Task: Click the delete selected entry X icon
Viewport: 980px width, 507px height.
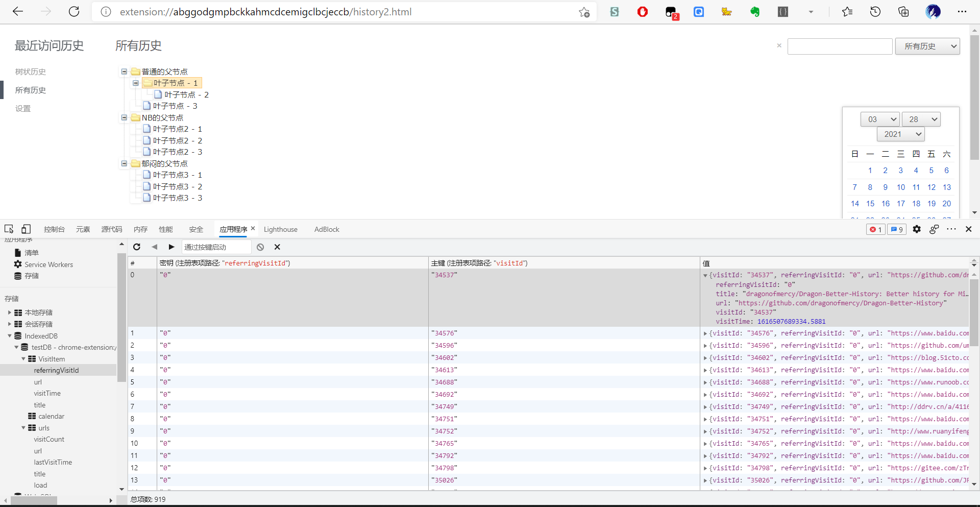Action: click(277, 247)
